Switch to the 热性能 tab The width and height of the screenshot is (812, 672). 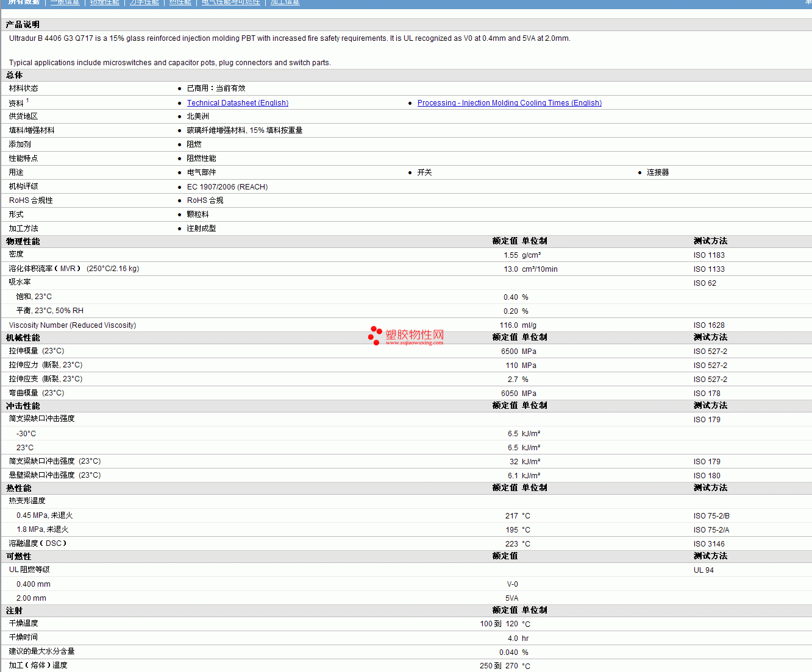point(180,2)
